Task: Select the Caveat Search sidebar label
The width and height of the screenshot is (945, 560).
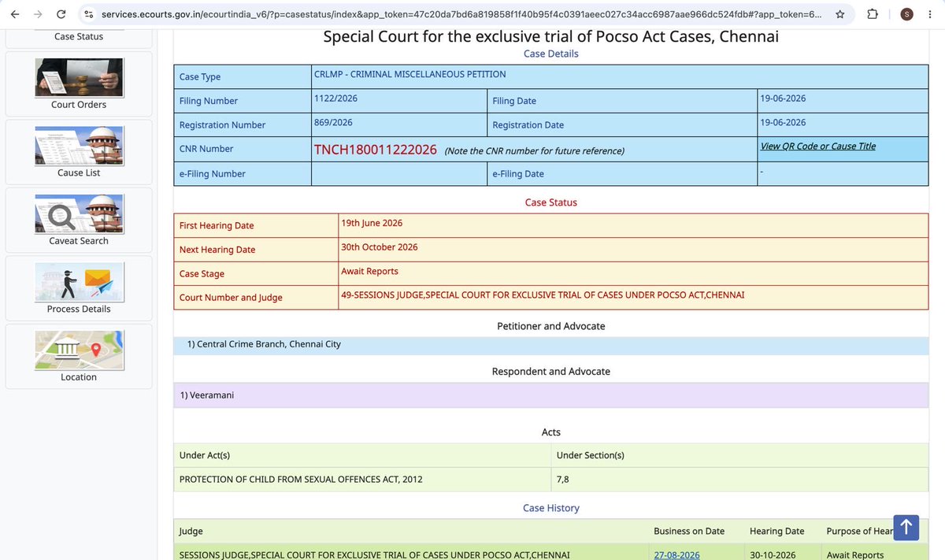Action: click(x=79, y=241)
